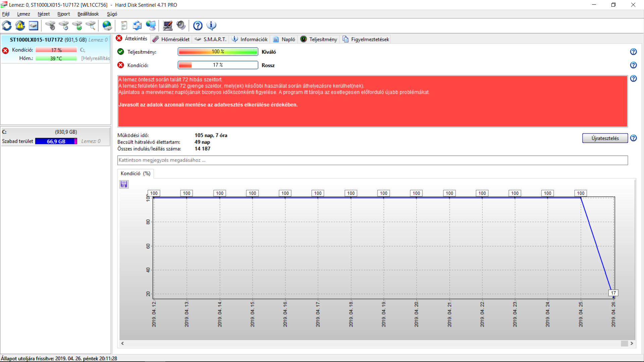This screenshot has width=644, height=362.
Task: Save the Kondíció graph using floppy icon
Action: click(124, 184)
